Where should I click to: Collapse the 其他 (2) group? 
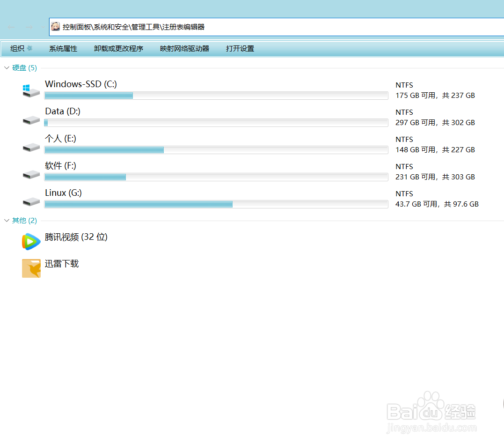[x=7, y=221]
